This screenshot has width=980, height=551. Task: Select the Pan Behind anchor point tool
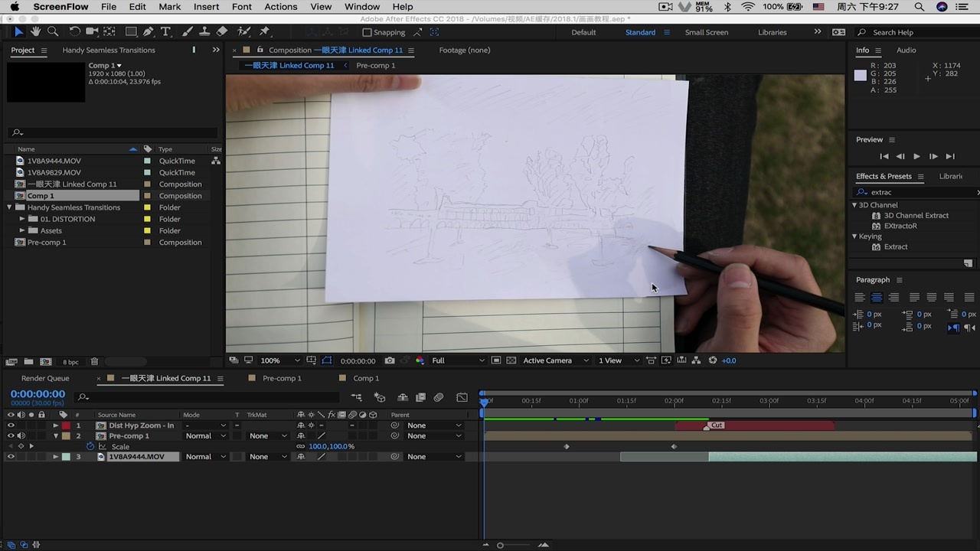109,32
